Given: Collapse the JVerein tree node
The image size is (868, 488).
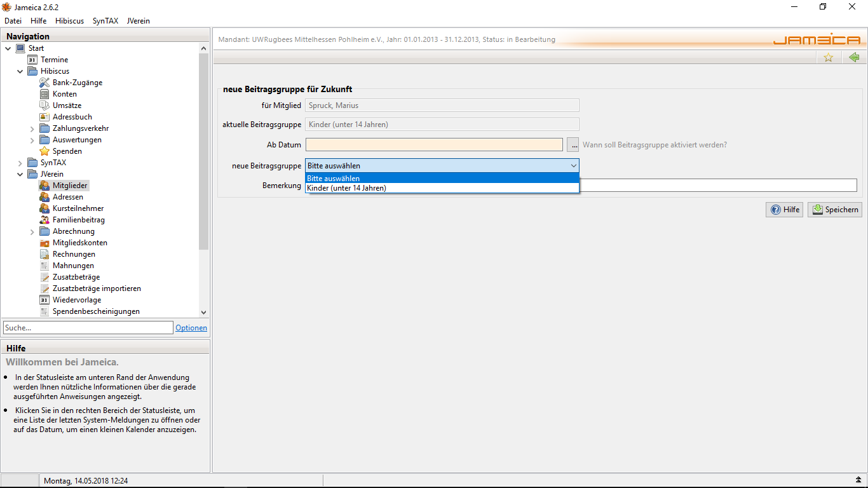Looking at the screenshot, I should [20, 174].
